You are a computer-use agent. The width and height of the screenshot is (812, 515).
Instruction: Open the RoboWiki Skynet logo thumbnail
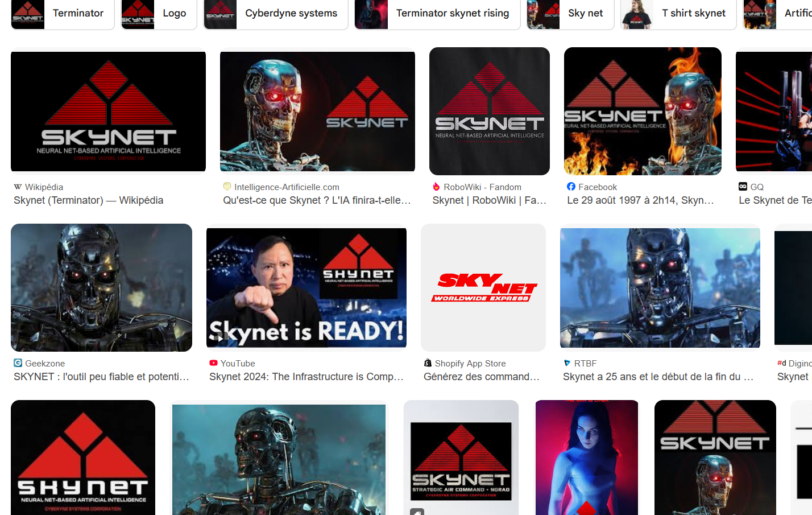[x=490, y=111]
